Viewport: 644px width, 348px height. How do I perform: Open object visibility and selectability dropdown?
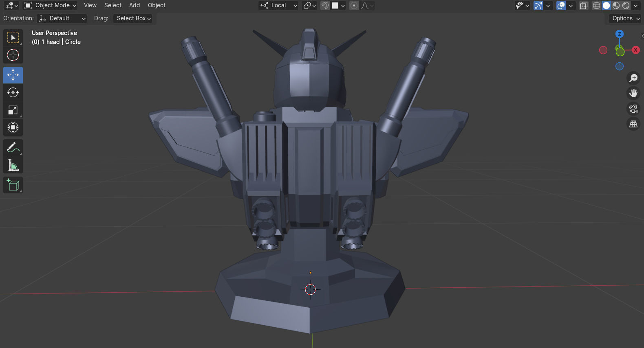coord(523,5)
